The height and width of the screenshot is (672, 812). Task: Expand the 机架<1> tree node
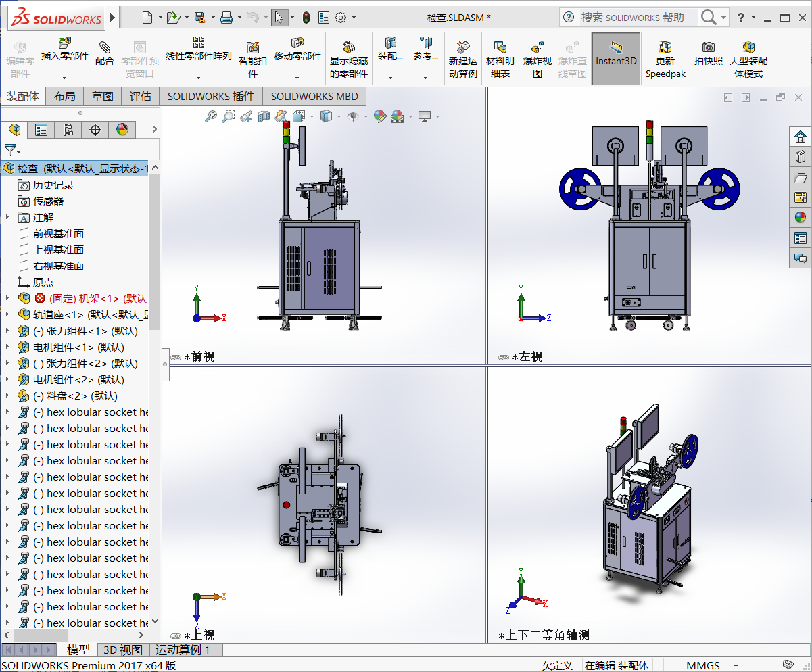pos(7,298)
